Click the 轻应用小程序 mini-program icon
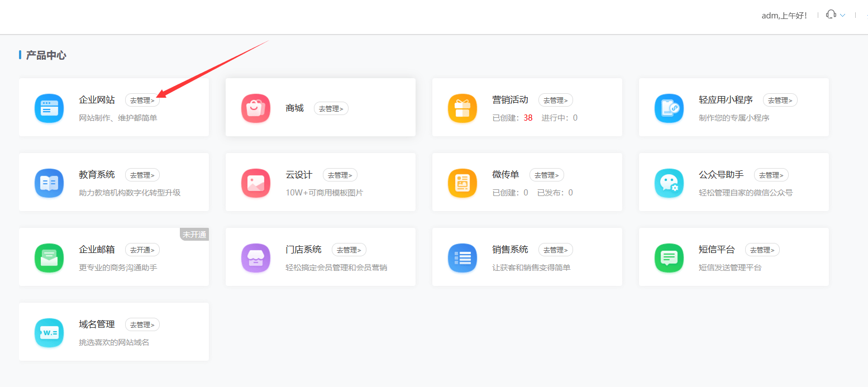Image resolution: width=868 pixels, height=387 pixels. point(669,108)
